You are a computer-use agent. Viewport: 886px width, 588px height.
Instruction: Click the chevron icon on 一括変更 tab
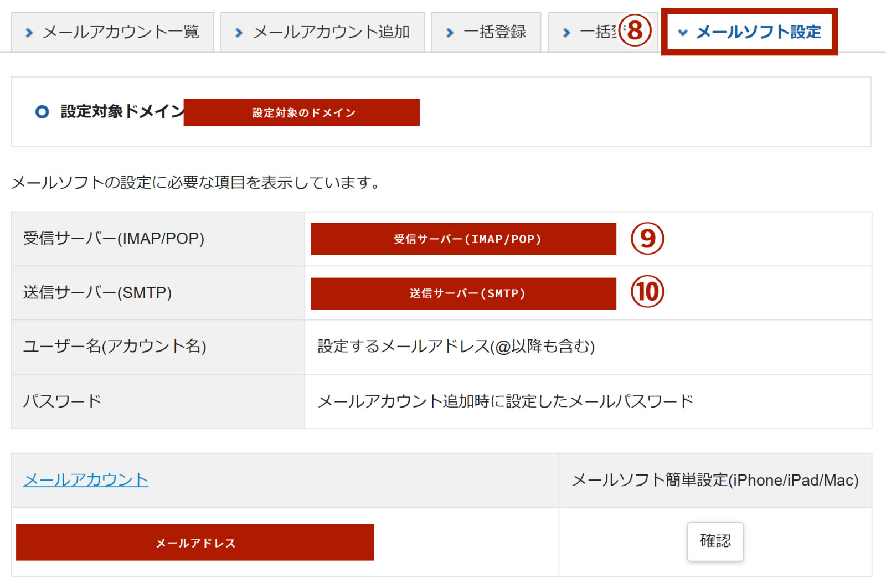pos(566,33)
